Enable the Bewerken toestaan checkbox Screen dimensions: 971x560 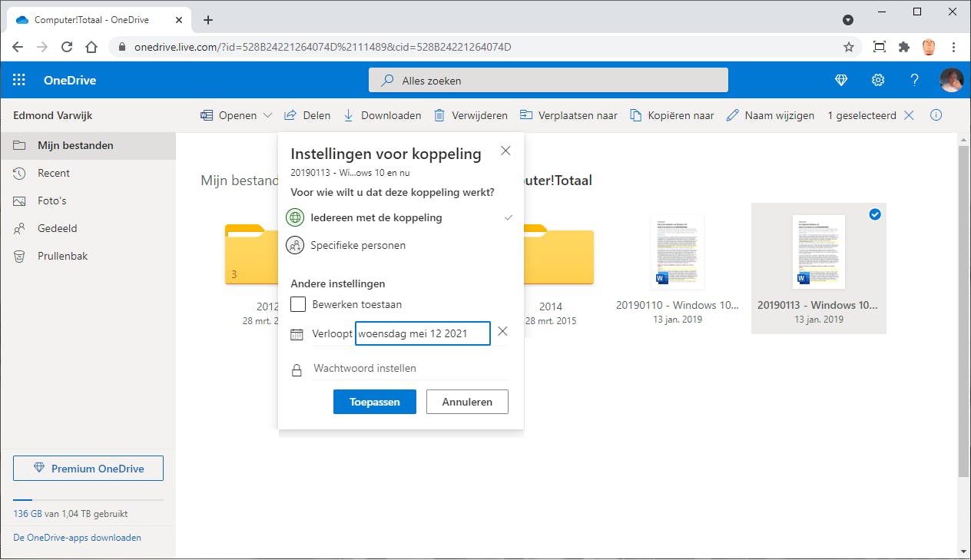coord(298,304)
